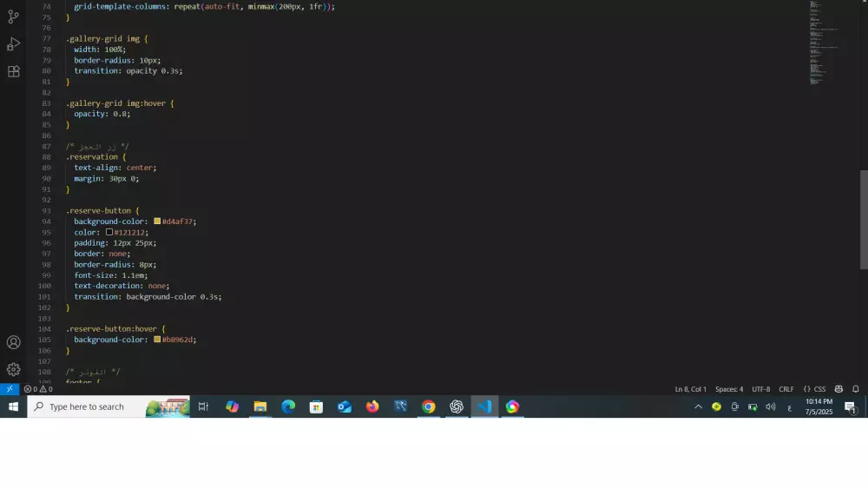Click the Ln 8, Col 1 indicator
Viewport: 868px width, 489px height.
(x=690, y=389)
